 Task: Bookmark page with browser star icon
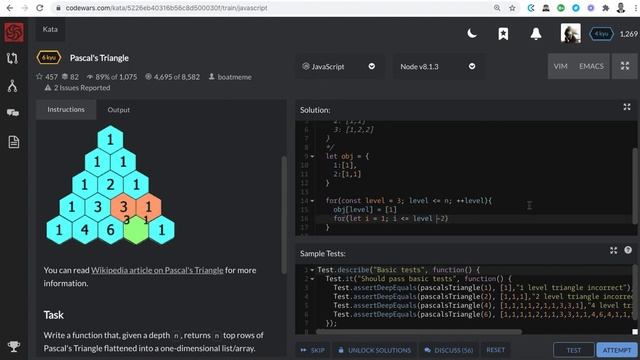512,8
